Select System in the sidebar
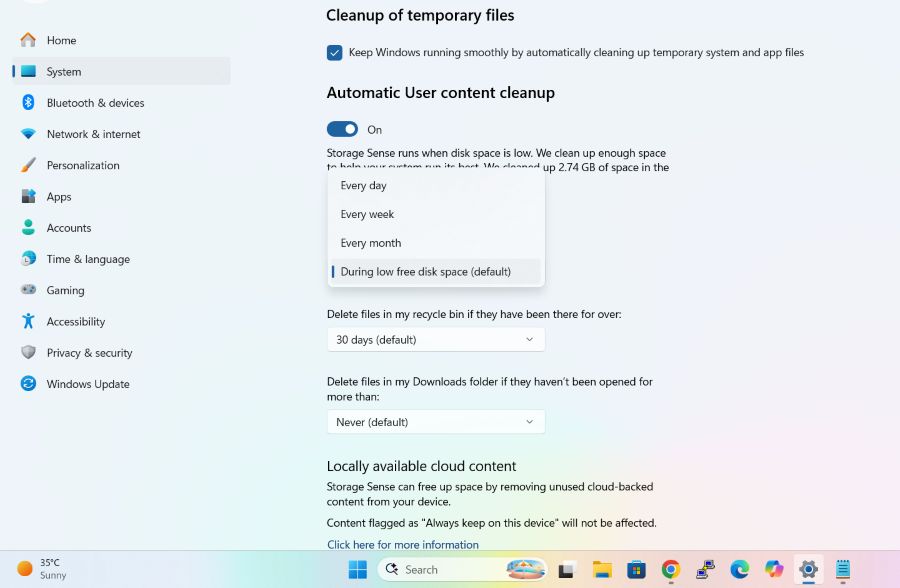This screenshot has height=588, width=900. (x=121, y=71)
